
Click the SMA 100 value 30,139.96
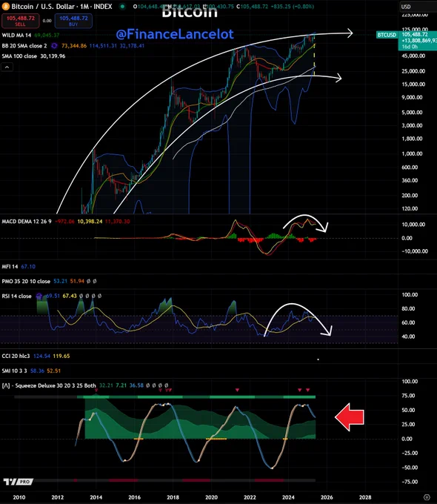pos(53,56)
